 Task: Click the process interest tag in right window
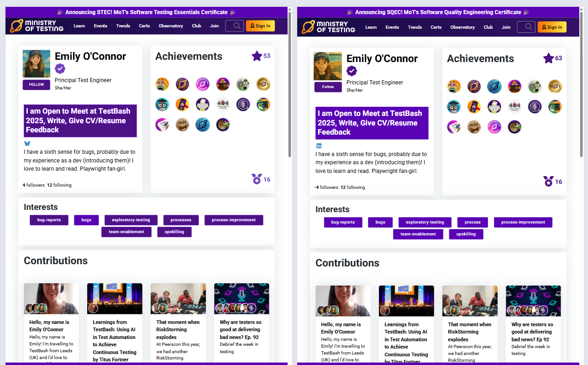(472, 222)
